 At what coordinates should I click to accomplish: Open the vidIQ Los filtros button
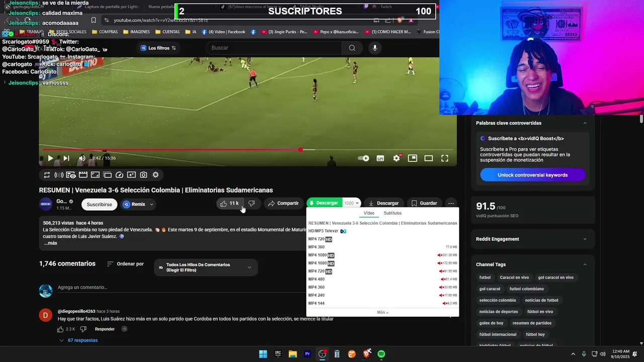(158, 48)
